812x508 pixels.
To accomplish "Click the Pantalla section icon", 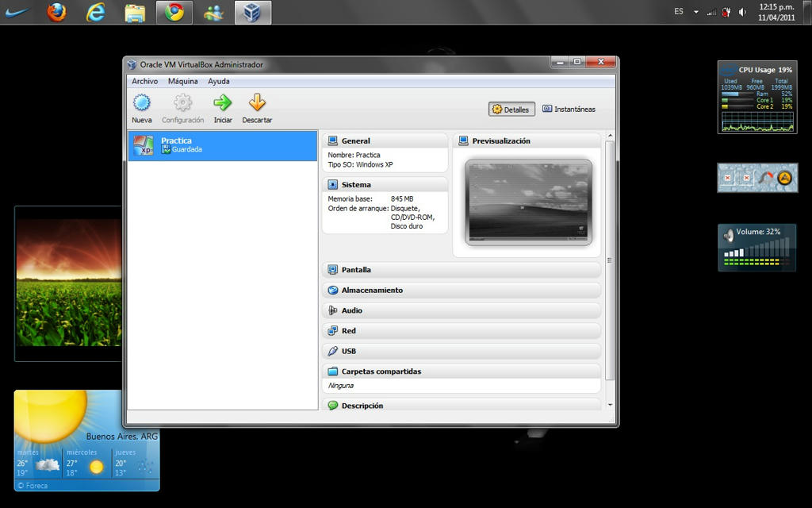I will tap(332, 270).
